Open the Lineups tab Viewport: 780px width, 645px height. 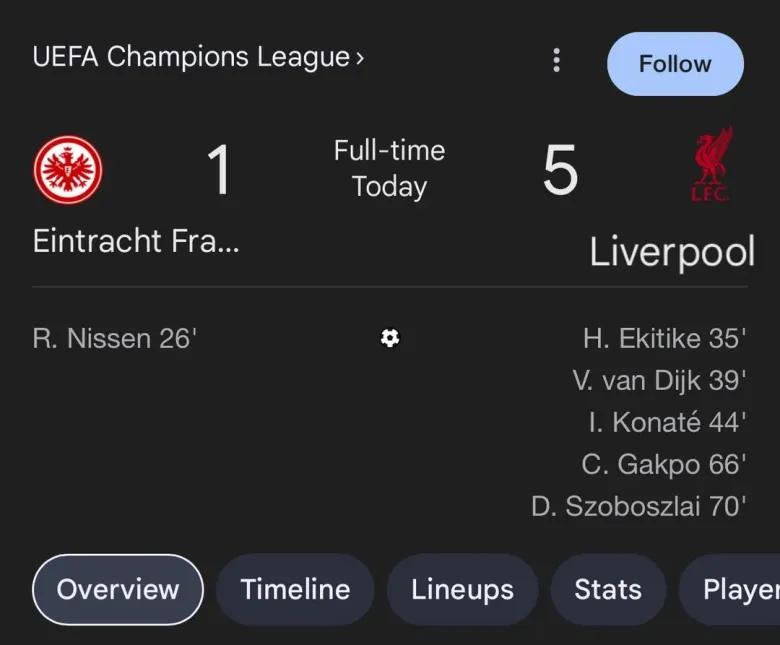[x=462, y=590]
